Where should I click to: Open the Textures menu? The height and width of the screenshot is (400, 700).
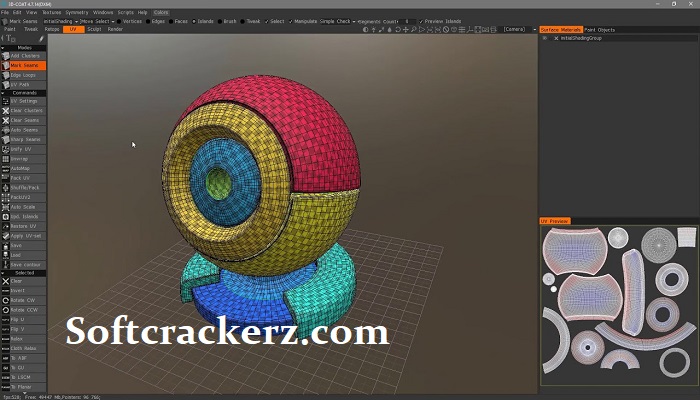(x=51, y=12)
